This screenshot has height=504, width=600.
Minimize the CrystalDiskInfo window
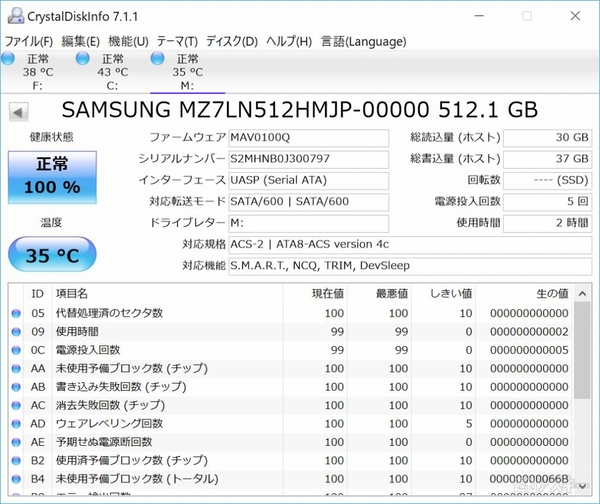click(x=479, y=16)
